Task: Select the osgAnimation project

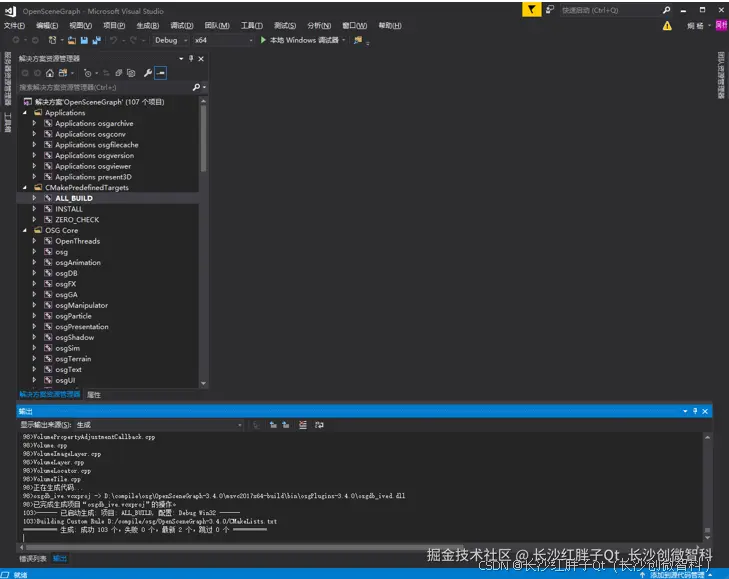Action: [78, 262]
